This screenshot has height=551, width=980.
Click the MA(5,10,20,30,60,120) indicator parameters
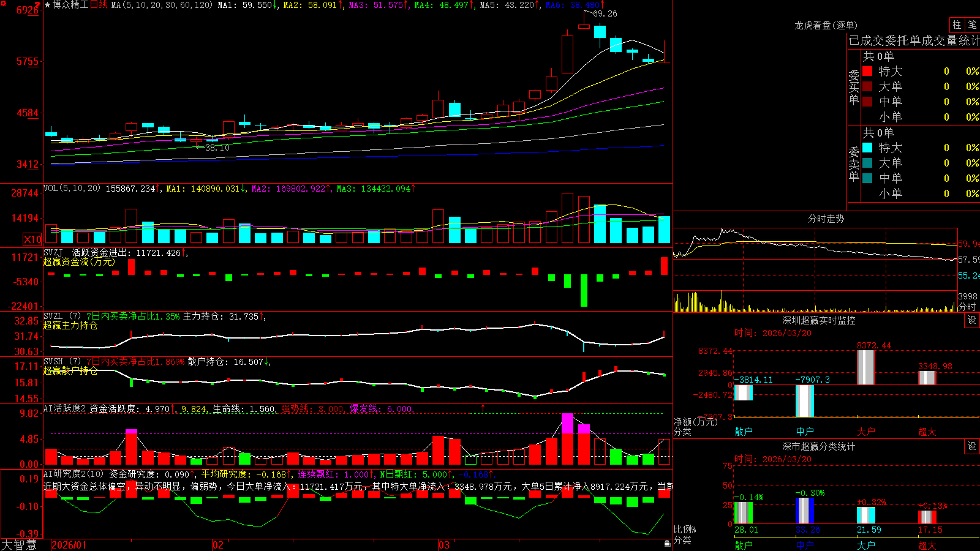point(162,5)
